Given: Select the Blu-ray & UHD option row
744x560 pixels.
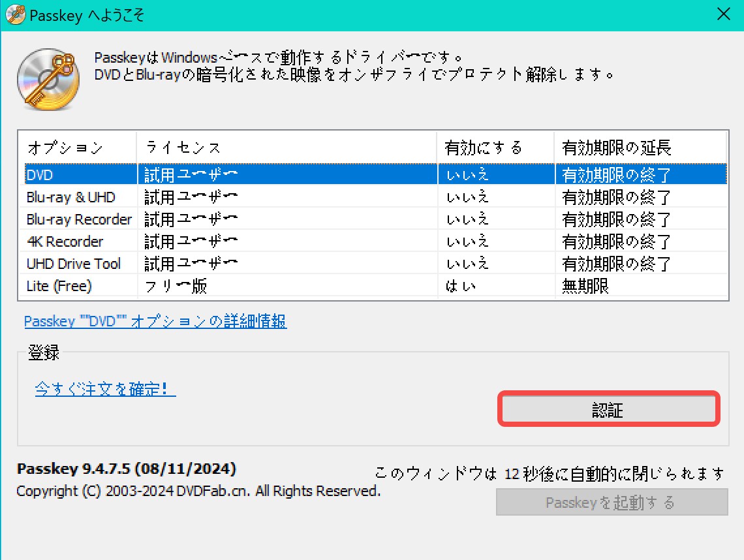Looking at the screenshot, I should [375, 197].
